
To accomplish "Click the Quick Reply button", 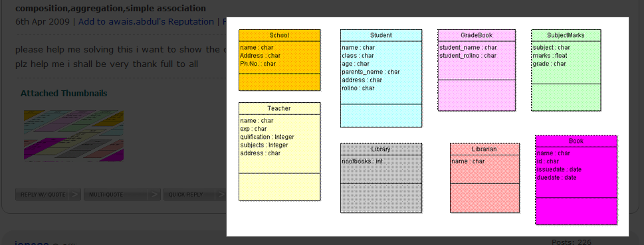I will tap(195, 195).
